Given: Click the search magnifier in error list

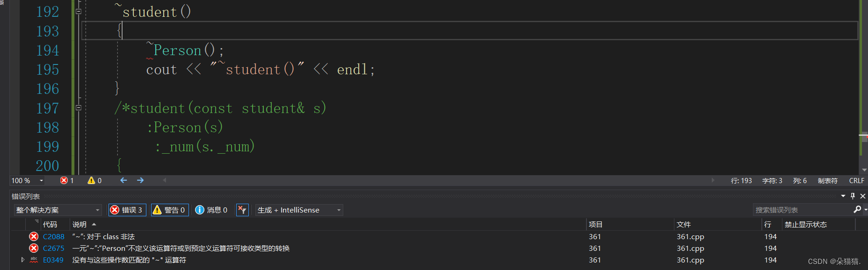Looking at the screenshot, I should [857, 210].
